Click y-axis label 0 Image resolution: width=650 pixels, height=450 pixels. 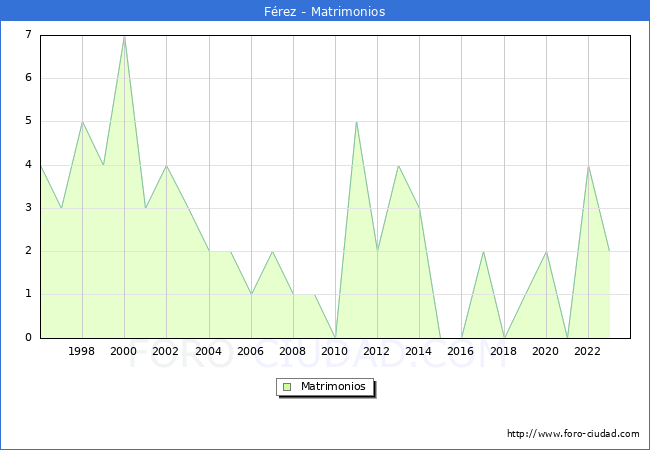coord(28,337)
